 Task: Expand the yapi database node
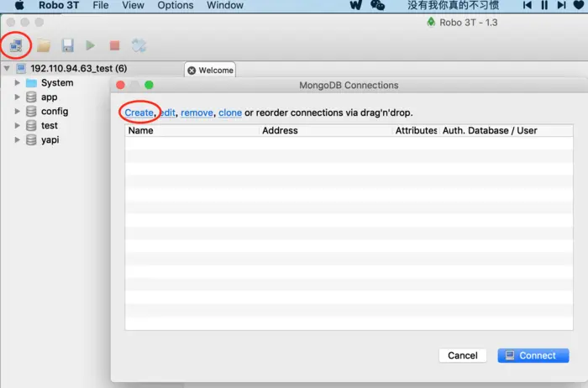[x=18, y=139]
